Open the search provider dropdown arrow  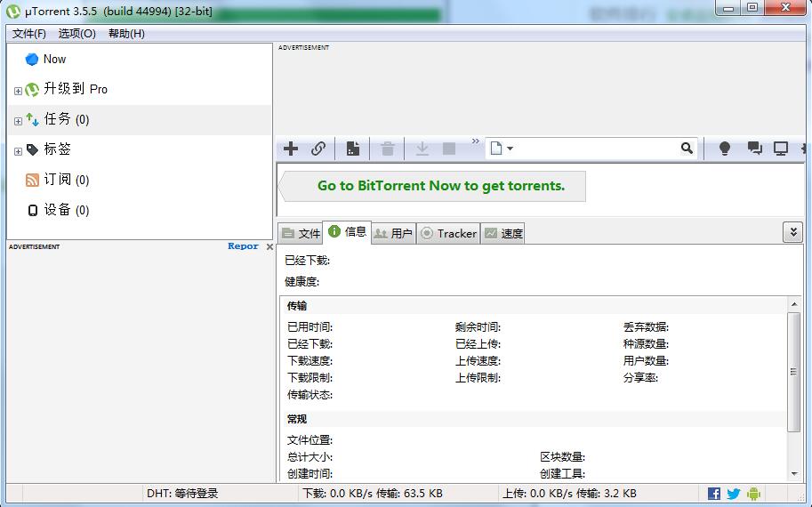click(x=511, y=149)
